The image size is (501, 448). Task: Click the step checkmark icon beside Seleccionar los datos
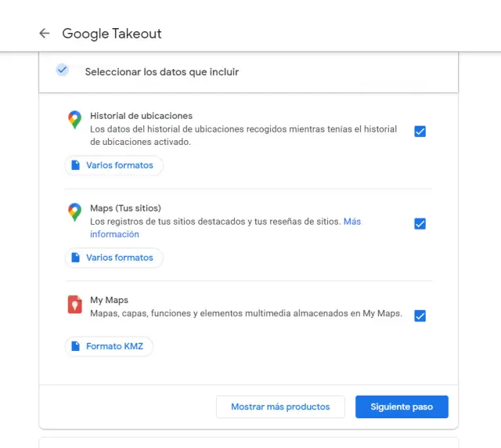[x=62, y=70]
